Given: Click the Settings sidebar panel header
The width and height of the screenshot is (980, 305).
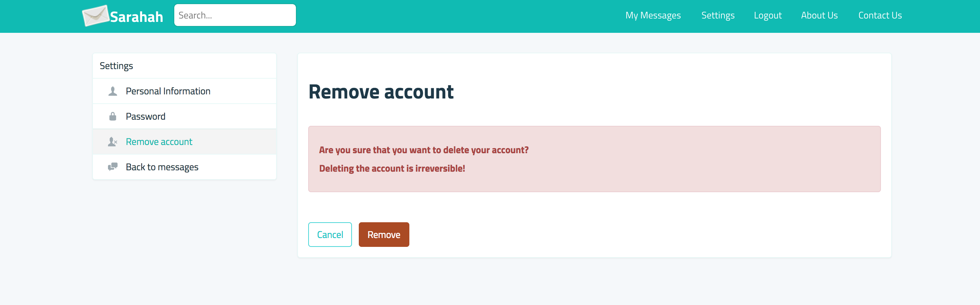Looking at the screenshot, I should tap(185, 66).
